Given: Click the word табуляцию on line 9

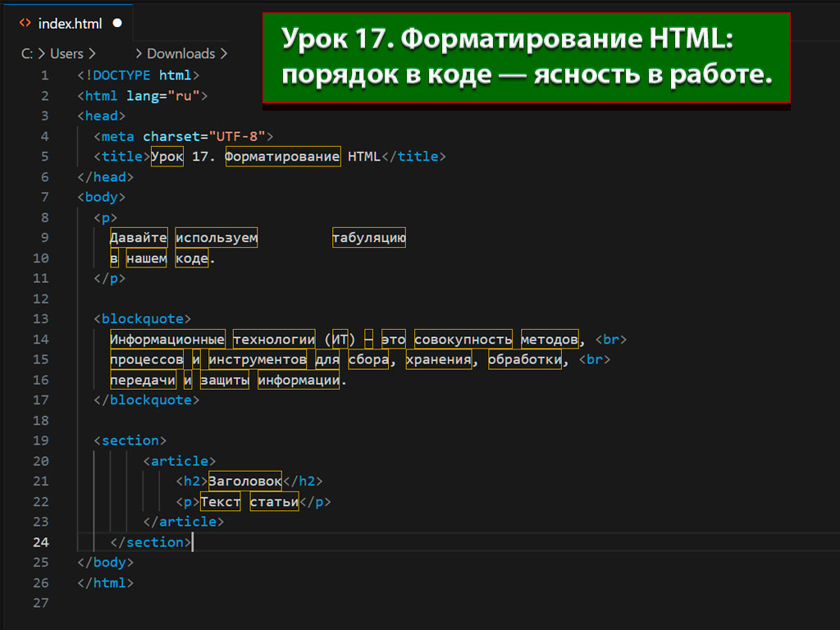Looking at the screenshot, I should coord(368,238).
